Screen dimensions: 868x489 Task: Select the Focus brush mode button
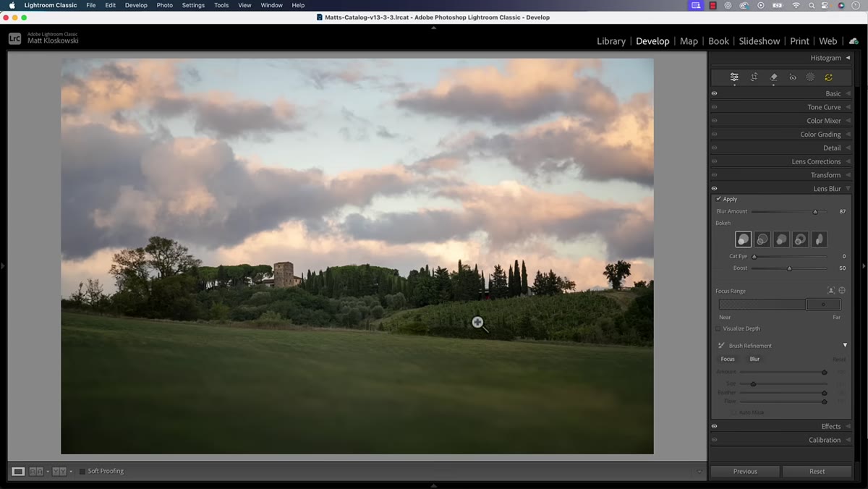[728, 359]
